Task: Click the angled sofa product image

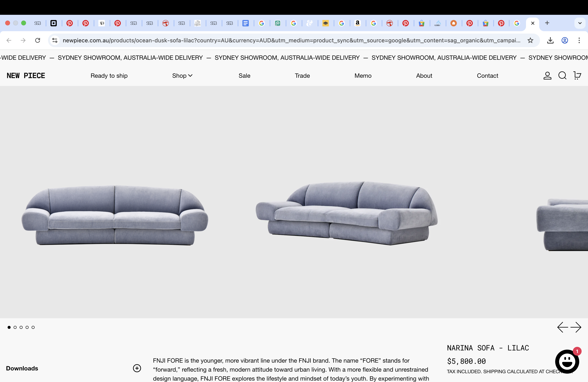Action: pos(346,213)
